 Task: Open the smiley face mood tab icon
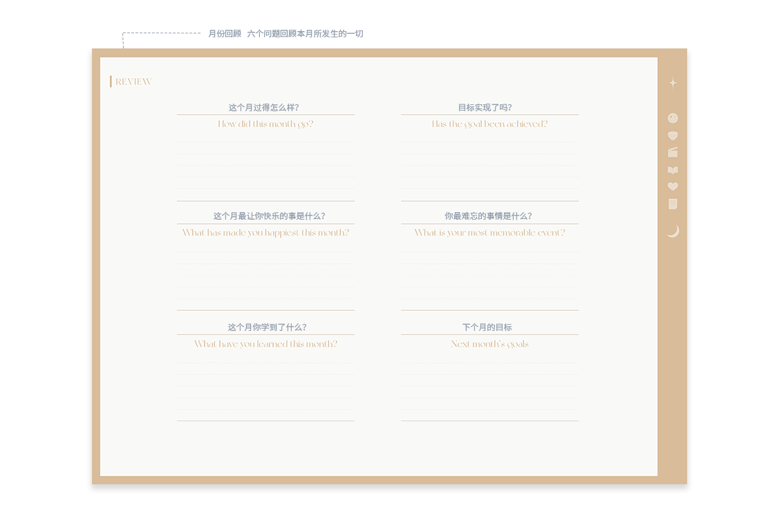673,118
